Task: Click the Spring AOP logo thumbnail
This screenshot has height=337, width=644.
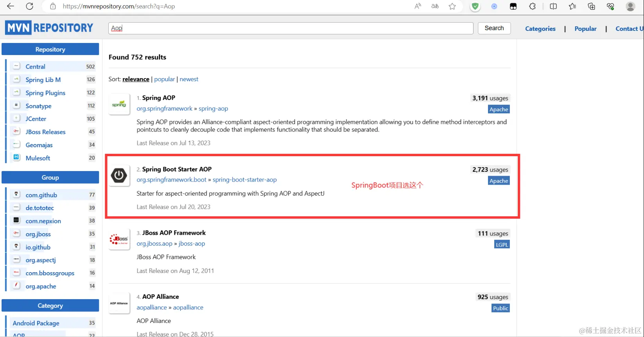Action: (119, 104)
